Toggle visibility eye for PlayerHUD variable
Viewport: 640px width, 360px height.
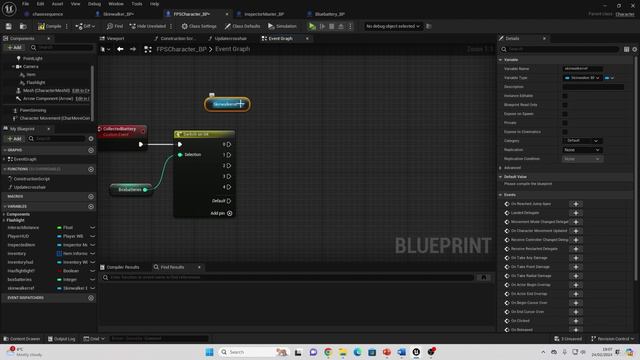coord(93,236)
